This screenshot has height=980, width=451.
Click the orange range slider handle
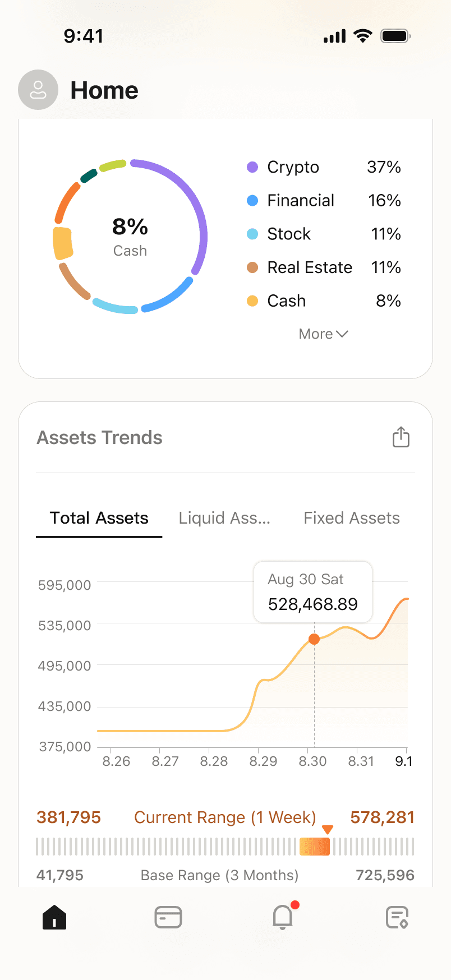(x=315, y=846)
